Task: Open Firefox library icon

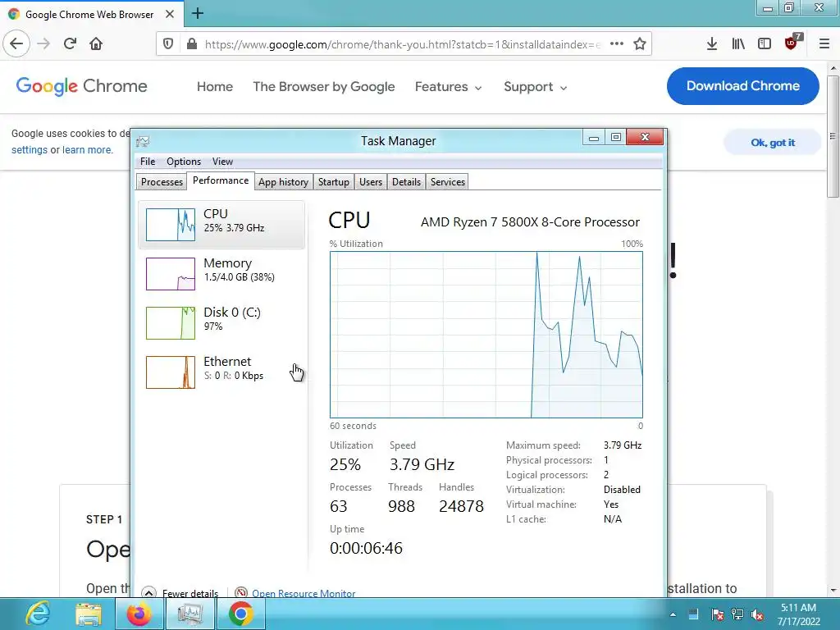Action: point(738,44)
